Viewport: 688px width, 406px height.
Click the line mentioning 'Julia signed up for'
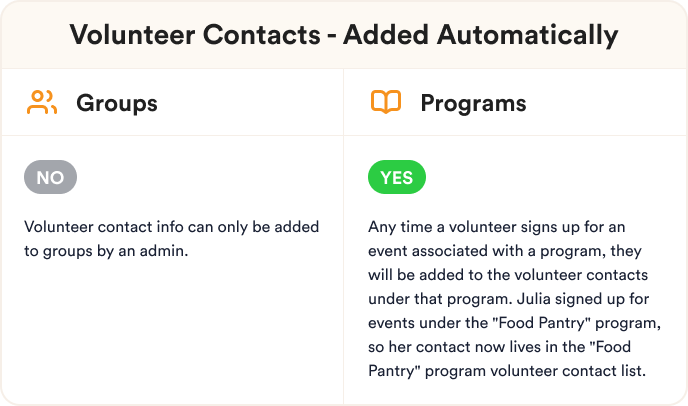(x=509, y=299)
